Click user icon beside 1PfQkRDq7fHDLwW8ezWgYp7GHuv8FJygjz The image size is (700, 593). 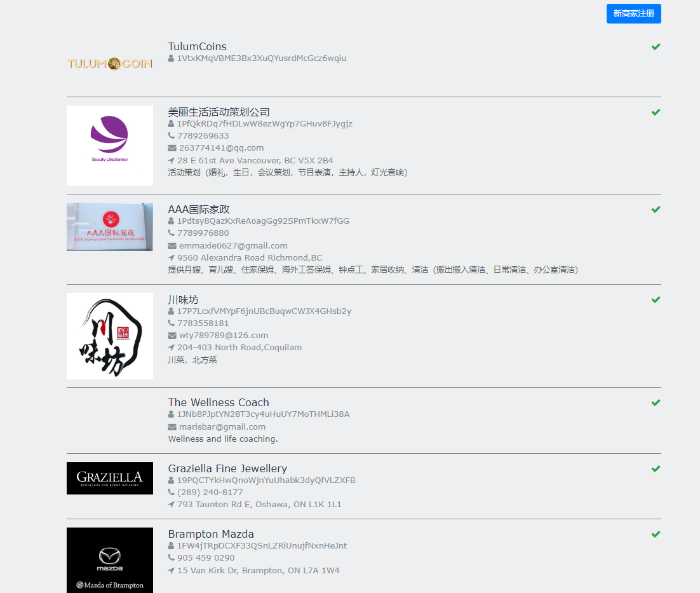(x=171, y=124)
